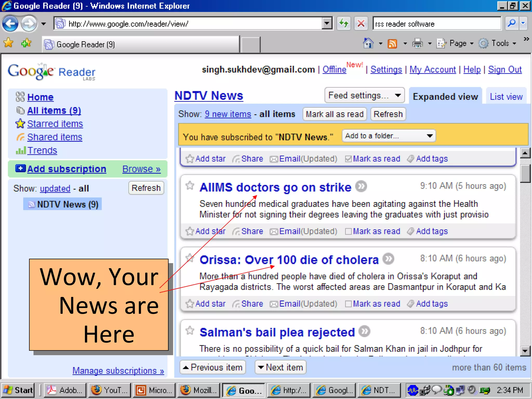This screenshot has height=399, width=532.
Task: Click Mark all as read button
Action: click(x=335, y=114)
